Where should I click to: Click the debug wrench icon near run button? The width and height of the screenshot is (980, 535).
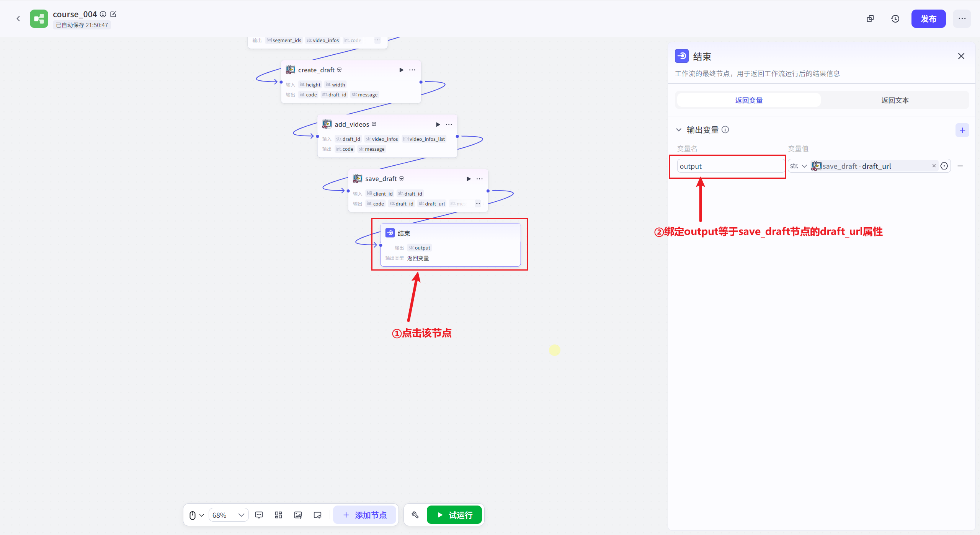pyautogui.click(x=415, y=515)
